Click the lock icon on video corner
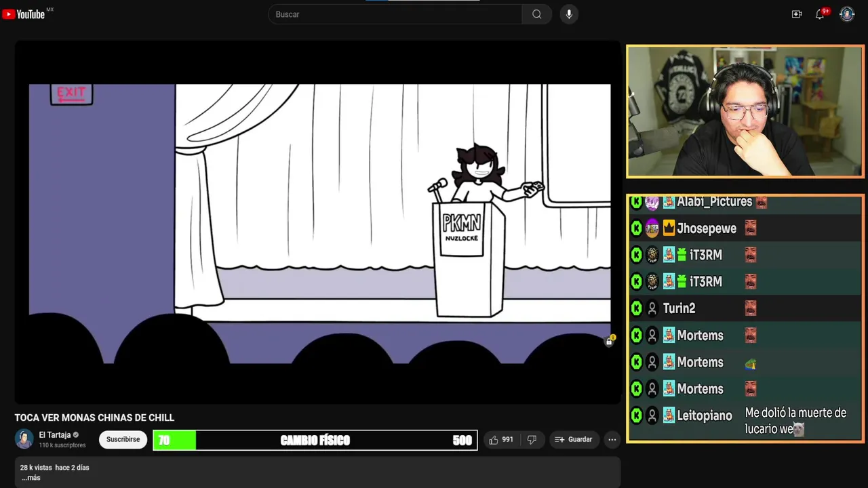Viewport: 868px width, 488px height. 609,341
